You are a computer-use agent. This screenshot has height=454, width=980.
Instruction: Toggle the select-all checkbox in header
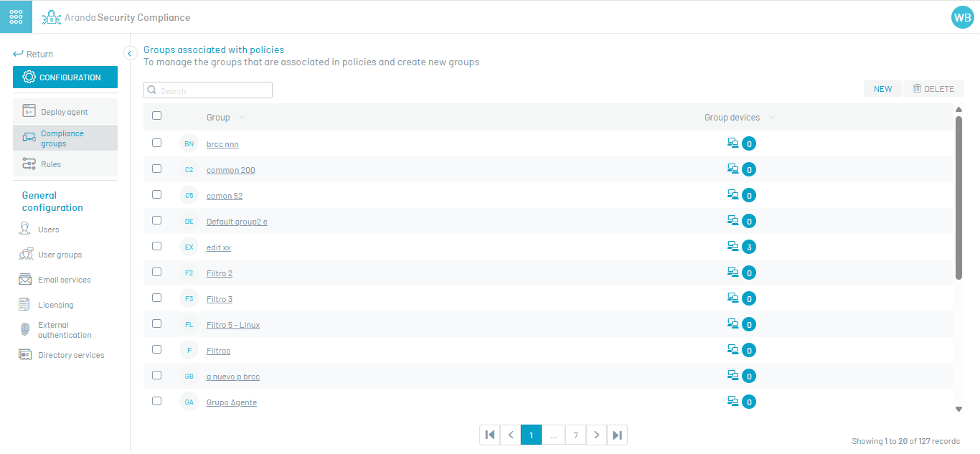[x=157, y=115]
